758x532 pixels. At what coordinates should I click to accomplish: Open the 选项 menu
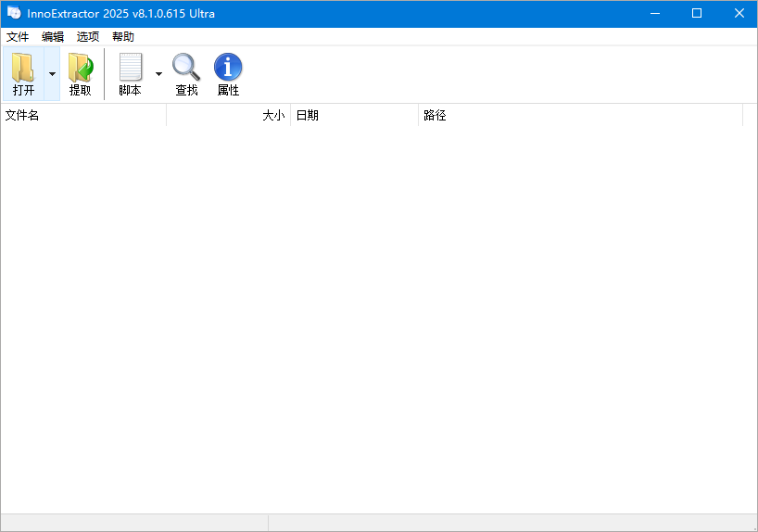88,37
